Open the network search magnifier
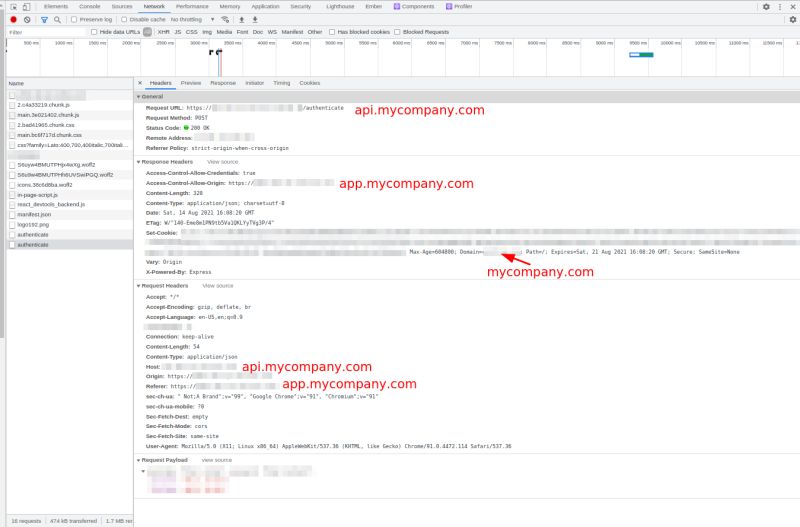Viewport: 800px width, 527px height. (57, 19)
